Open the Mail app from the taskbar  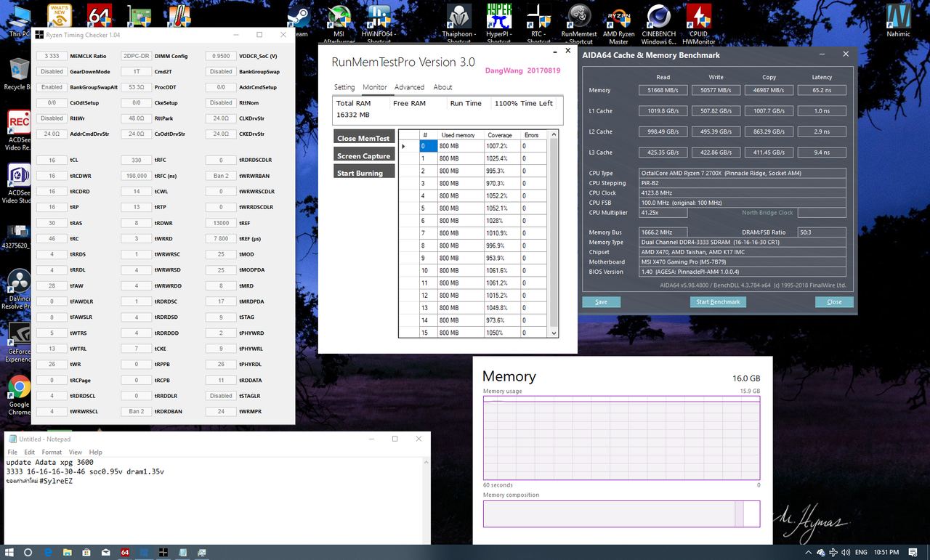(x=105, y=552)
